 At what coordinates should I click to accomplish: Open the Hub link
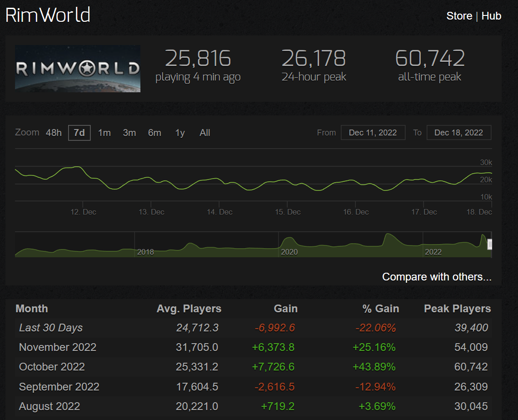click(491, 16)
